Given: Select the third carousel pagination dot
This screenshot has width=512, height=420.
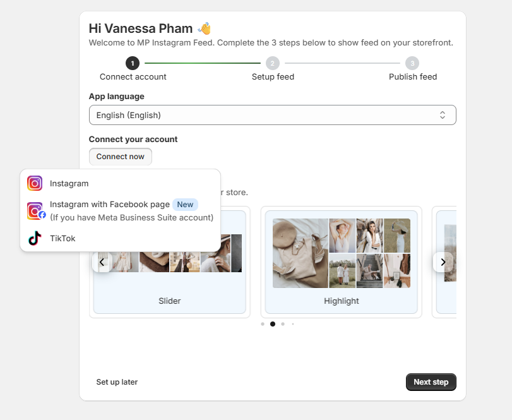Looking at the screenshot, I should 283,324.
